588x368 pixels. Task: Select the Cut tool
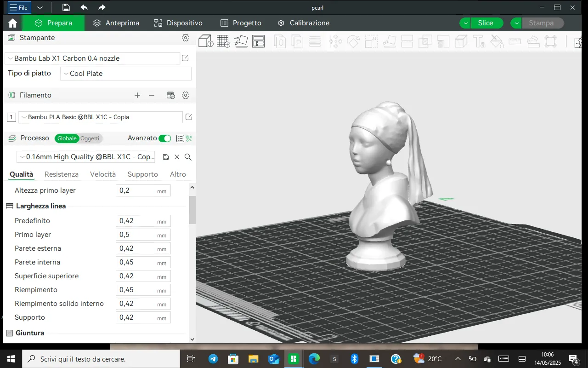[x=407, y=42]
